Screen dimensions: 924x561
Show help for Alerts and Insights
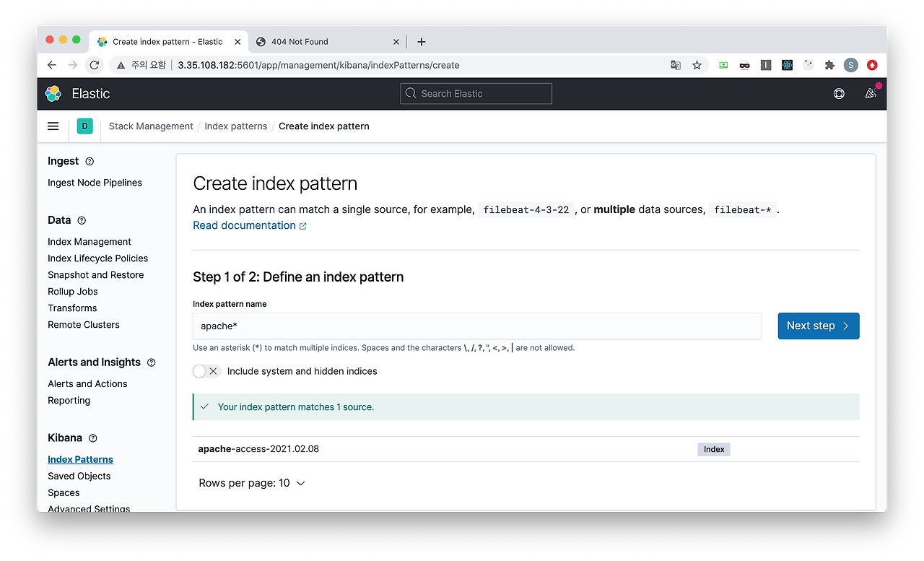151,362
